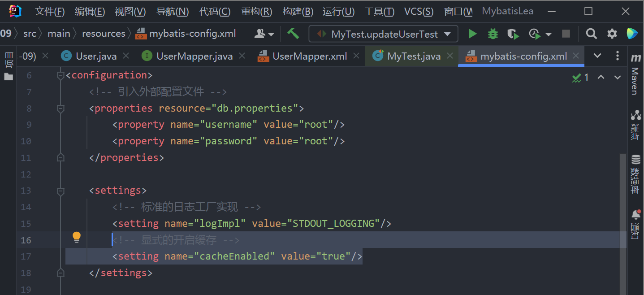Click the stop square button
Screen dimensions: 644x295
pyautogui.click(x=566, y=34)
